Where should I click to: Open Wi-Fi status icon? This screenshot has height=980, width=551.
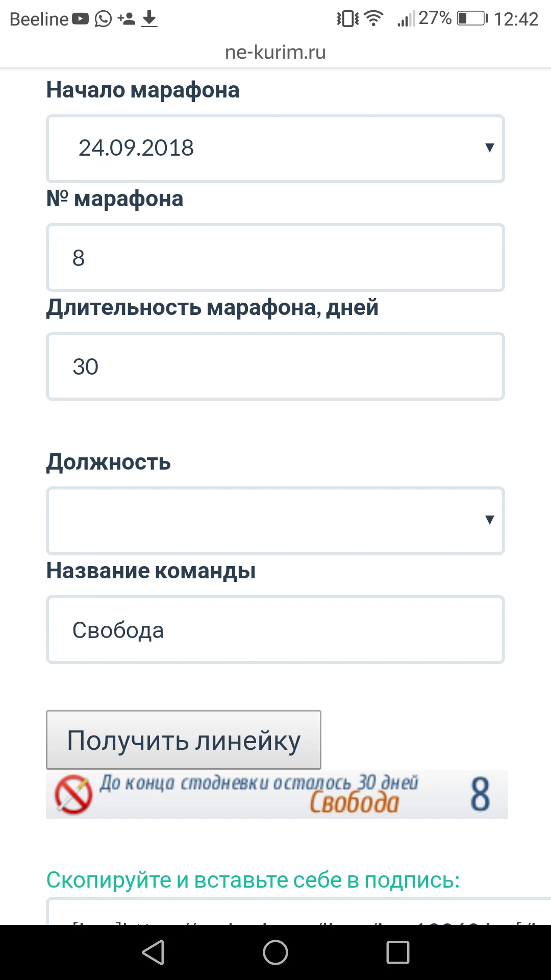(372, 18)
